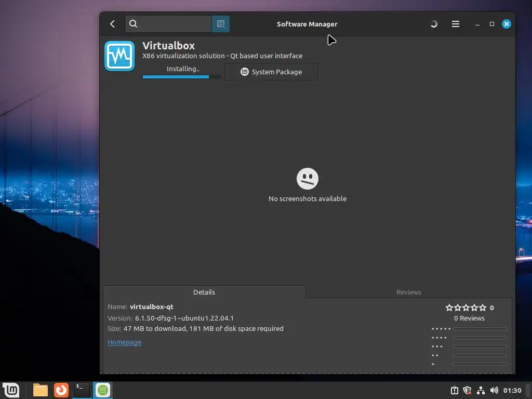Click the '0 Reviews' text

(469, 318)
